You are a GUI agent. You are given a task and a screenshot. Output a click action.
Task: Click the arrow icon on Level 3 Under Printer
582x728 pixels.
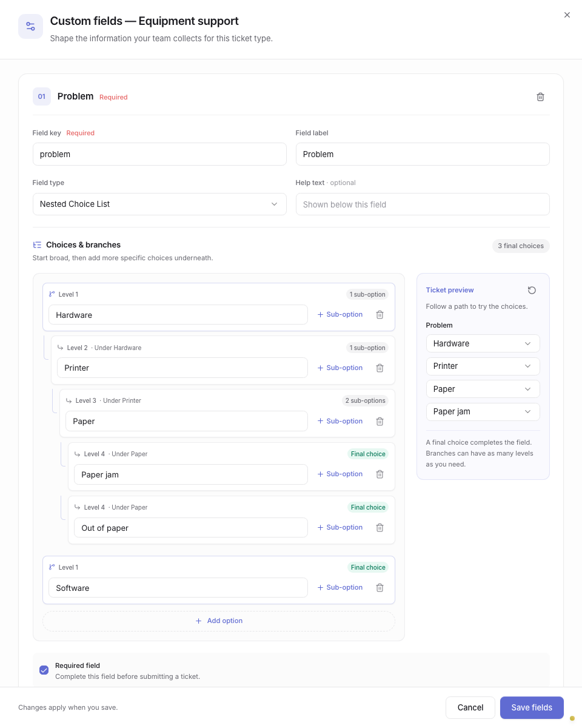click(x=69, y=400)
